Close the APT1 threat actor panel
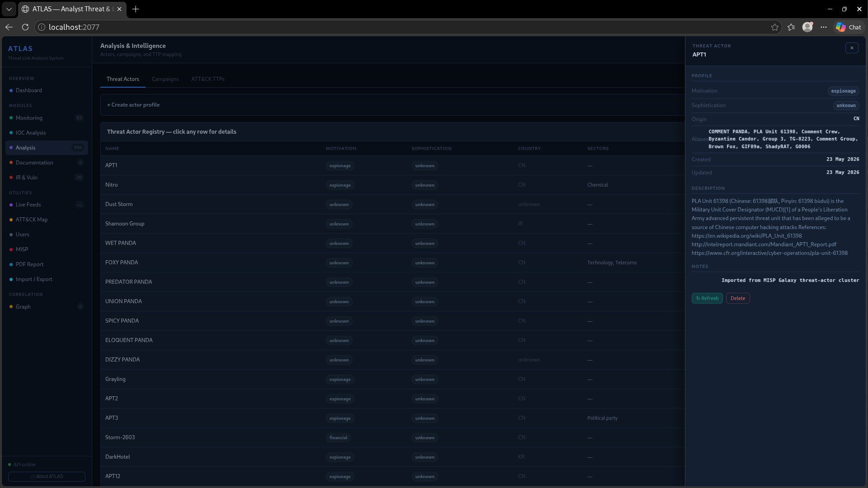 [852, 48]
